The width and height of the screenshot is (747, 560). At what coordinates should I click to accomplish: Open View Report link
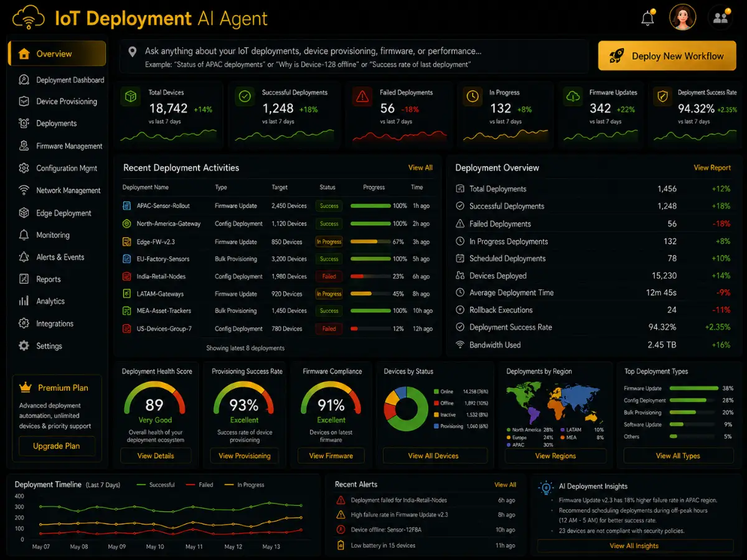[712, 168]
